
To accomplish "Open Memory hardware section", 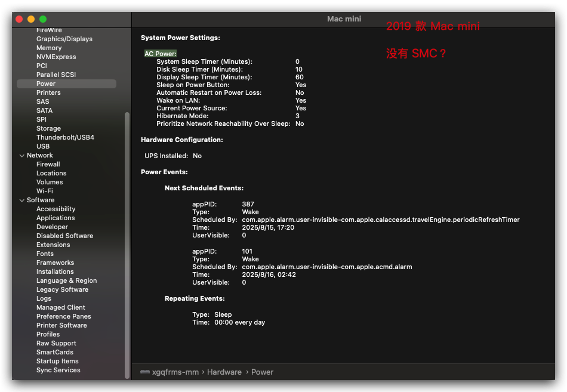I will pos(49,48).
